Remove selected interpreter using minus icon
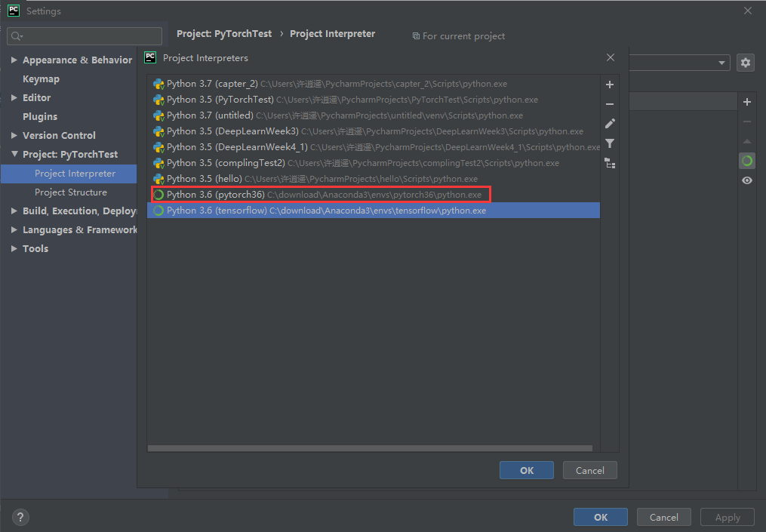The height and width of the screenshot is (532, 766). tap(610, 103)
